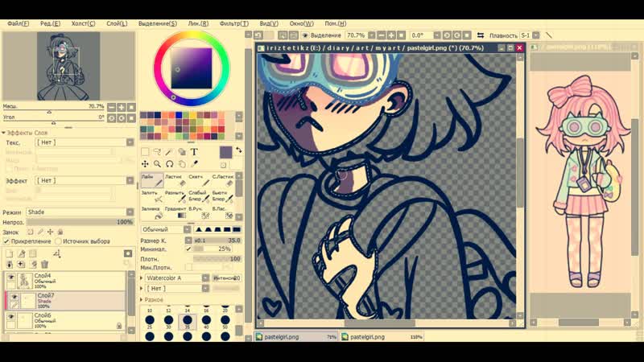Viewport: 644px width, 362px height.
Task: Select the Lasso selection tool
Action: point(157,152)
